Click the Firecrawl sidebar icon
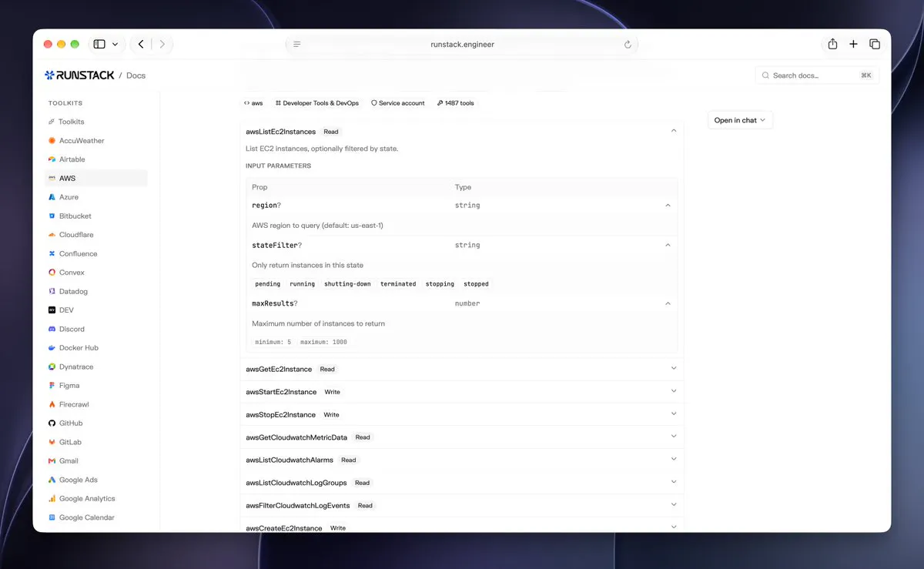The image size is (924, 569). (x=52, y=405)
